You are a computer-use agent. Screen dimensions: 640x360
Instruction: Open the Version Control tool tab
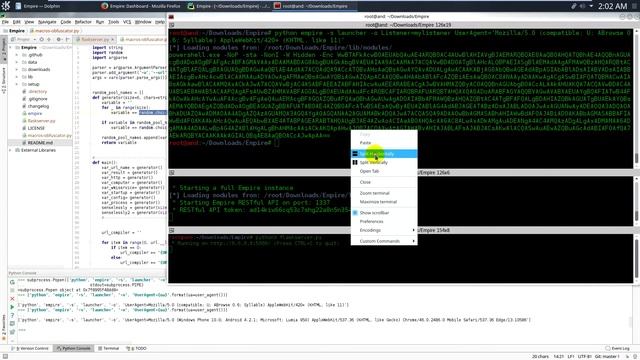[30, 349]
